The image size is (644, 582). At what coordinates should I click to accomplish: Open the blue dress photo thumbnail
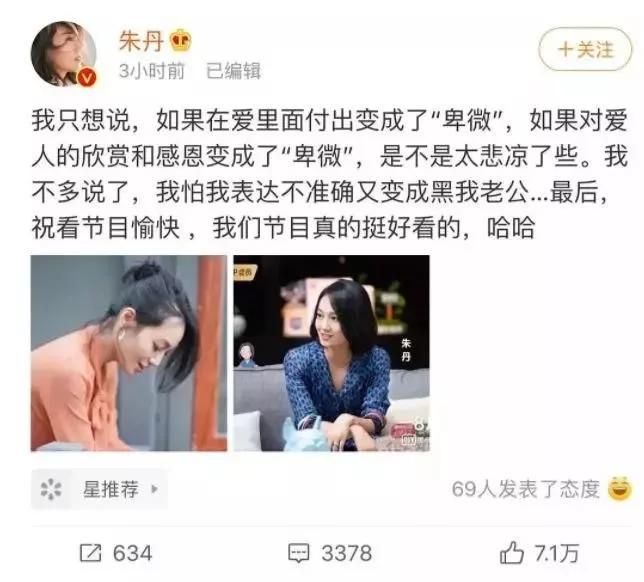332,353
